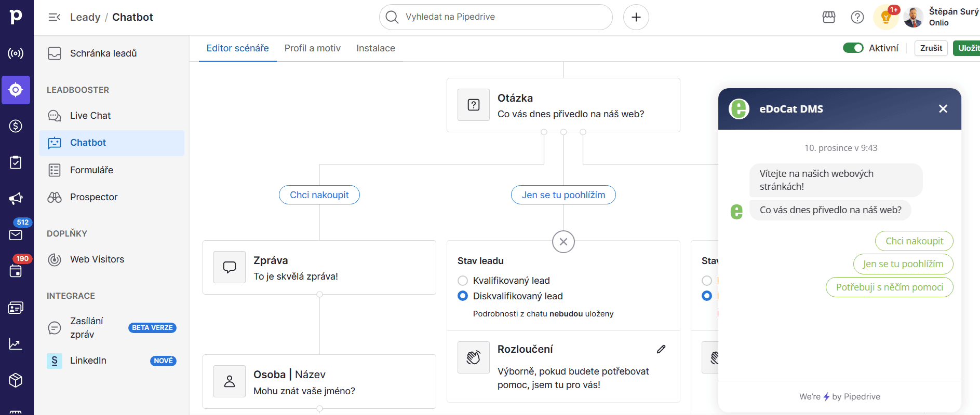Image resolution: width=980 pixels, height=415 pixels.
Task: Open Live Chat in the sidebar
Action: (x=112, y=116)
